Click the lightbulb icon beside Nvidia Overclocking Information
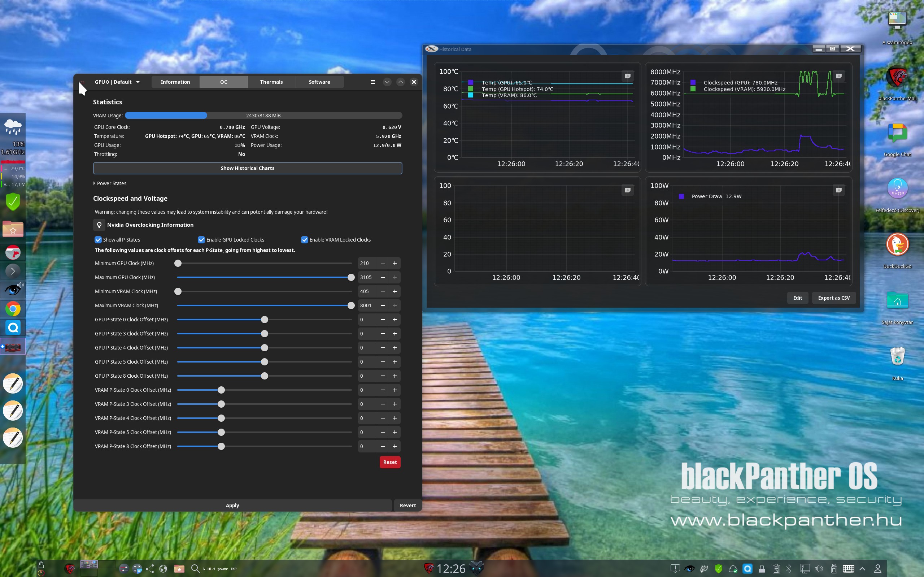The height and width of the screenshot is (577, 924). (x=99, y=225)
